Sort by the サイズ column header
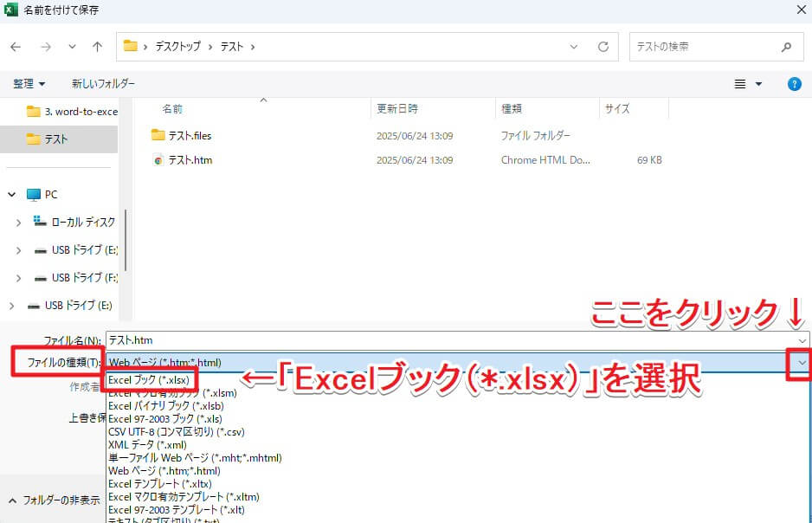 (617, 109)
